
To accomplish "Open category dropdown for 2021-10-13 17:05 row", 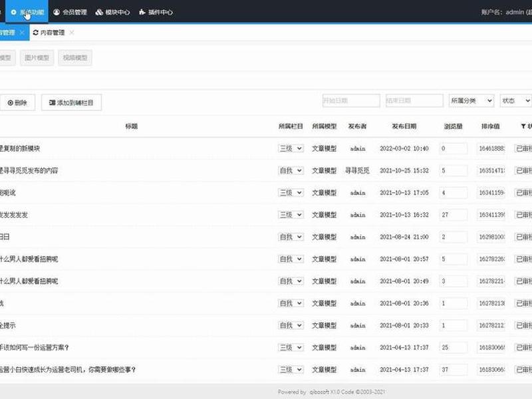I will pyautogui.click(x=291, y=192).
